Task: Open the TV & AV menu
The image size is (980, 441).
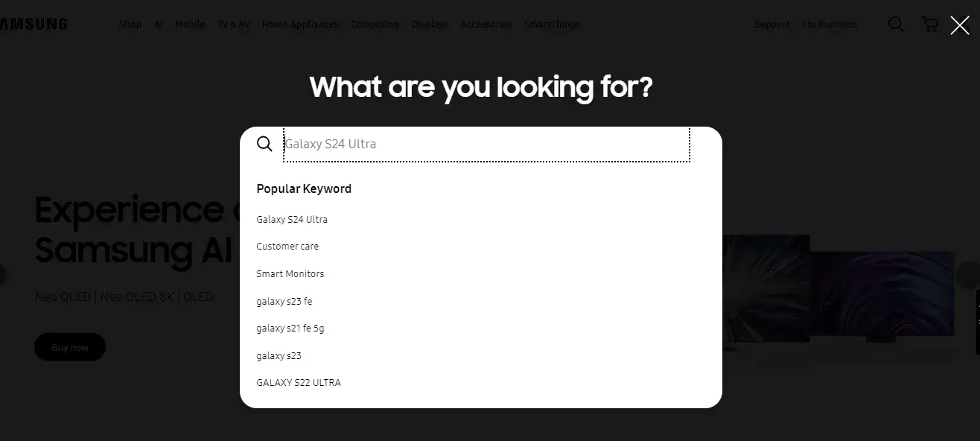Action: [233, 24]
